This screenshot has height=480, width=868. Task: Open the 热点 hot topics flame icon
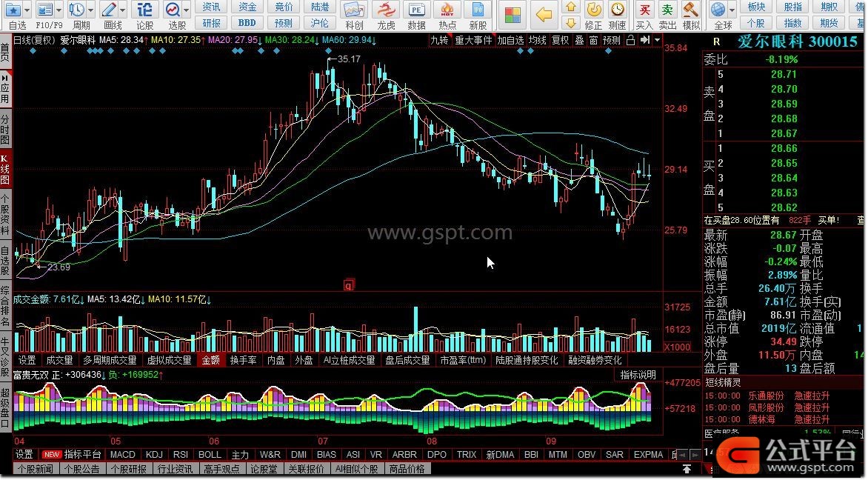pos(447,10)
